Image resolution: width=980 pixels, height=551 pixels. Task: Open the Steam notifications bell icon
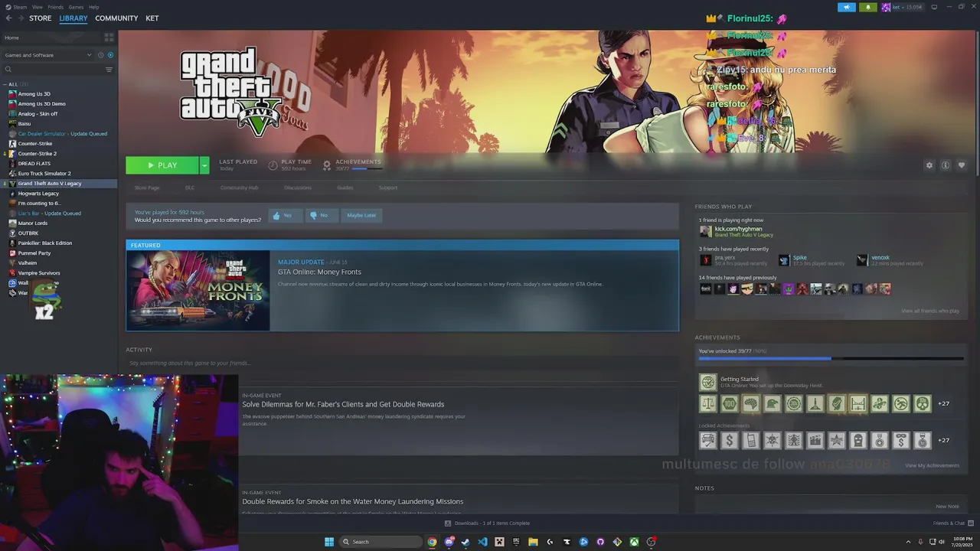point(868,7)
